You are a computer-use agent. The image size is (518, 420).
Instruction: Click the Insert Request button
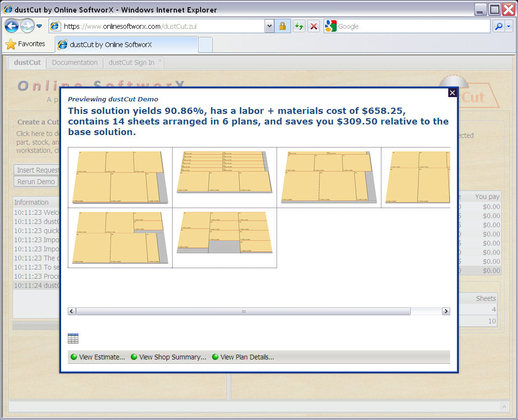37,170
